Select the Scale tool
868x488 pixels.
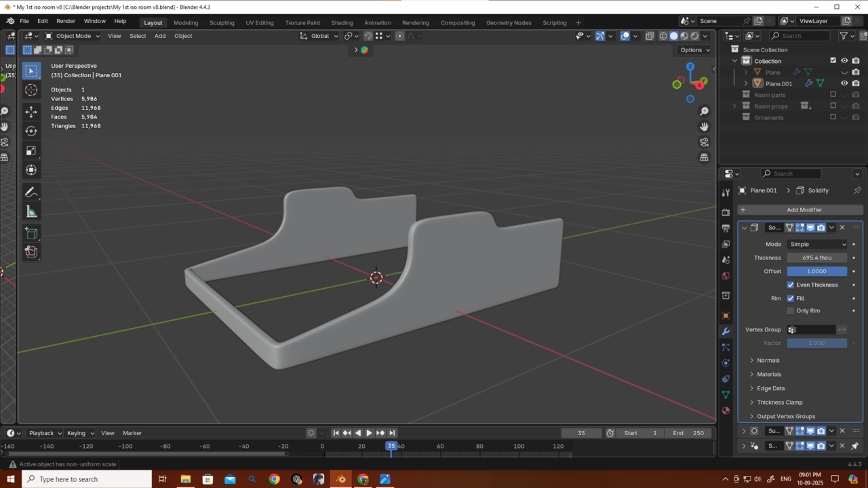pos(31,150)
